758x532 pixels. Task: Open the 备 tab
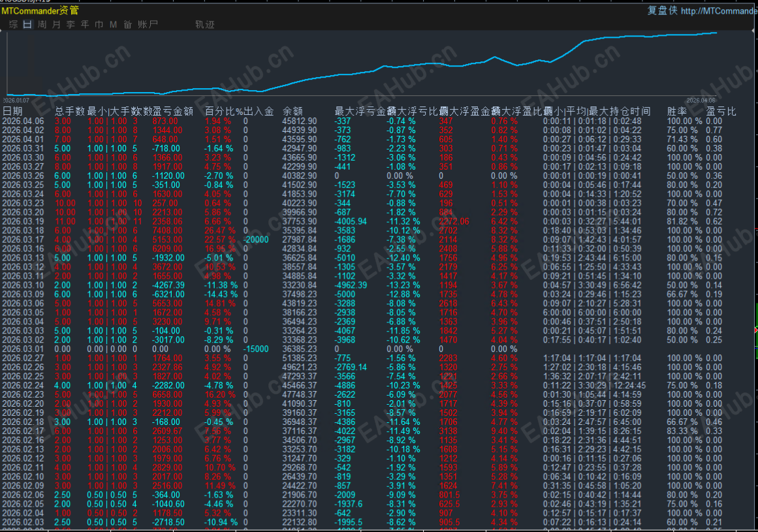pyautogui.click(x=127, y=24)
